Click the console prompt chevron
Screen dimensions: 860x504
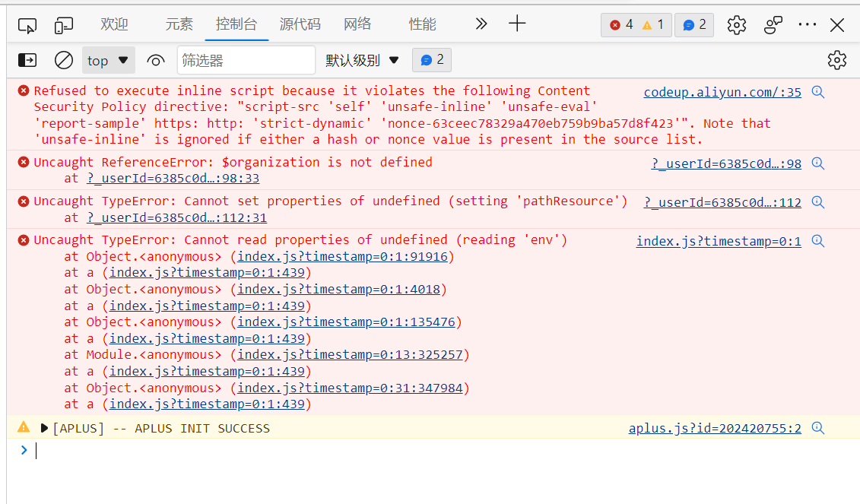tap(24, 450)
